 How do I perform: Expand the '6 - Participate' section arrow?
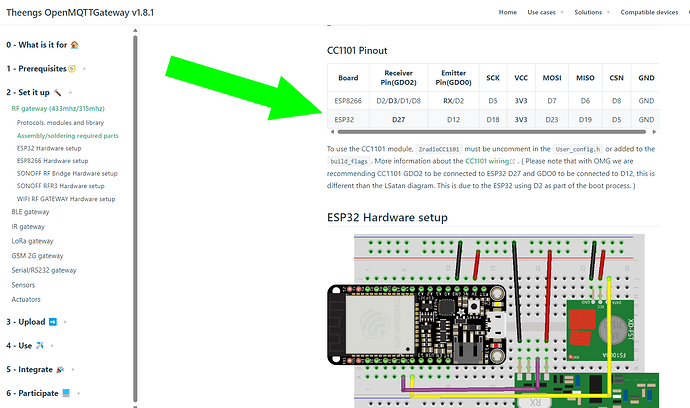point(78,393)
